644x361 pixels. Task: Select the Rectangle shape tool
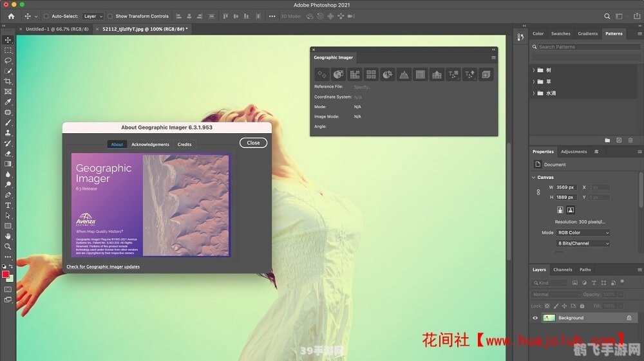pyautogui.click(x=8, y=226)
